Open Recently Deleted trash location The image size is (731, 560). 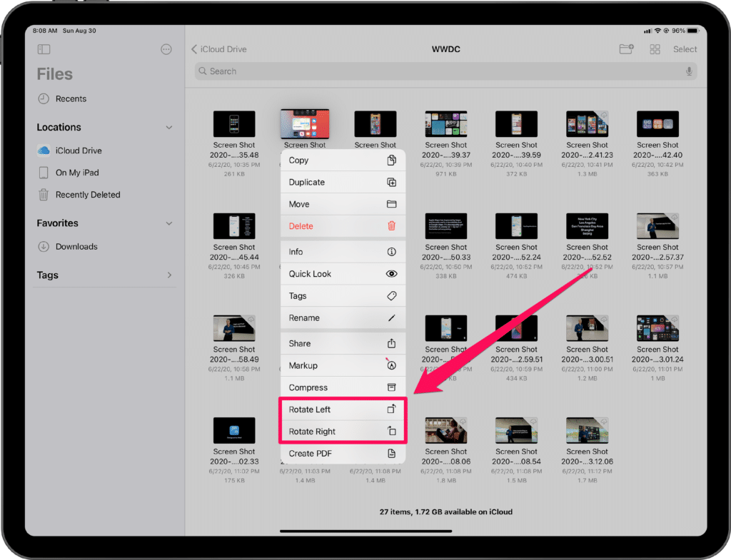click(x=87, y=195)
